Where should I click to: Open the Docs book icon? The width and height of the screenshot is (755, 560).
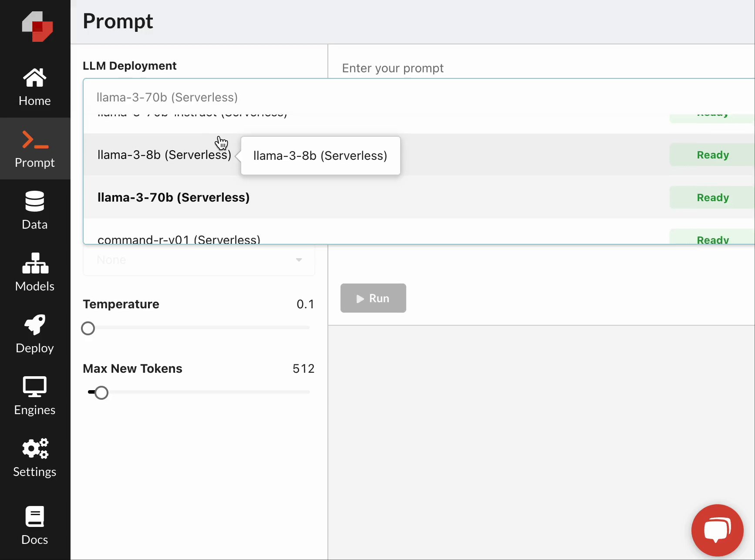(35, 516)
